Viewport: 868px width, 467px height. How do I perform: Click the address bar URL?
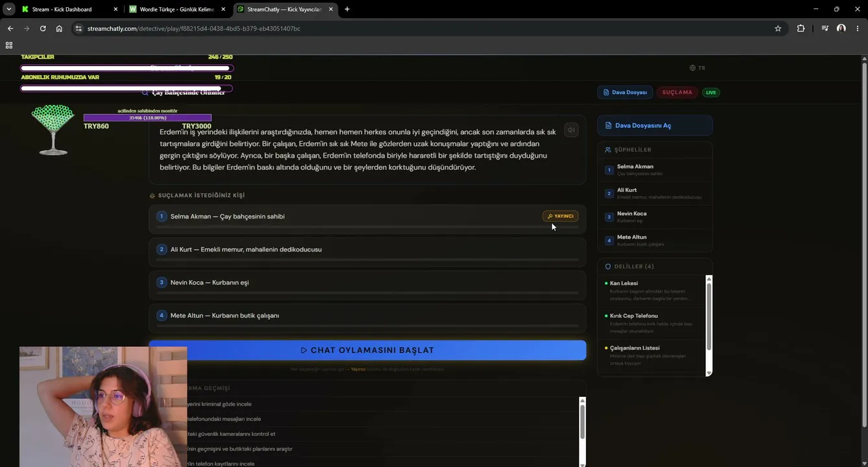pyautogui.click(x=194, y=29)
